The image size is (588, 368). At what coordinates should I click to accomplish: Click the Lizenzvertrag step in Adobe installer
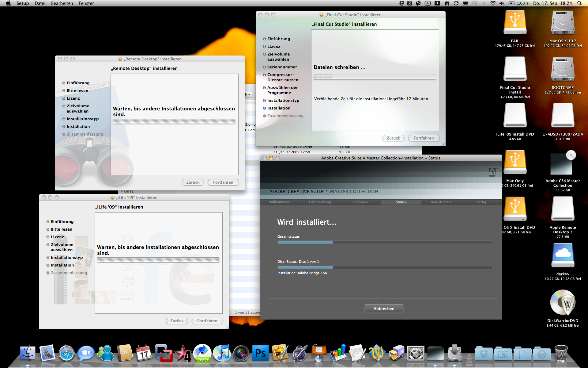(x=320, y=202)
